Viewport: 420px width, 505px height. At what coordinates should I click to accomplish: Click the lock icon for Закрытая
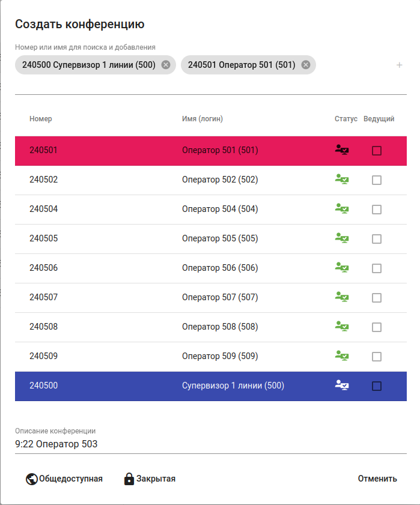(x=129, y=479)
